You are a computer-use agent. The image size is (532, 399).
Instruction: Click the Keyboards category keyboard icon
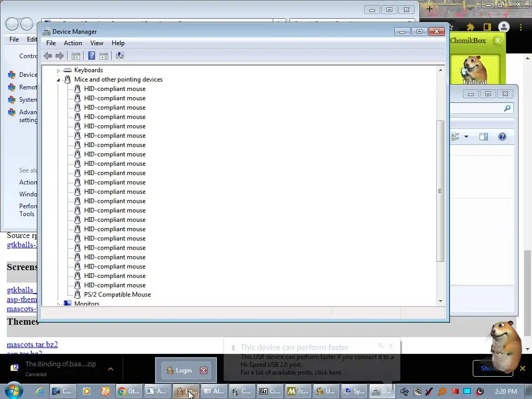tap(68, 70)
